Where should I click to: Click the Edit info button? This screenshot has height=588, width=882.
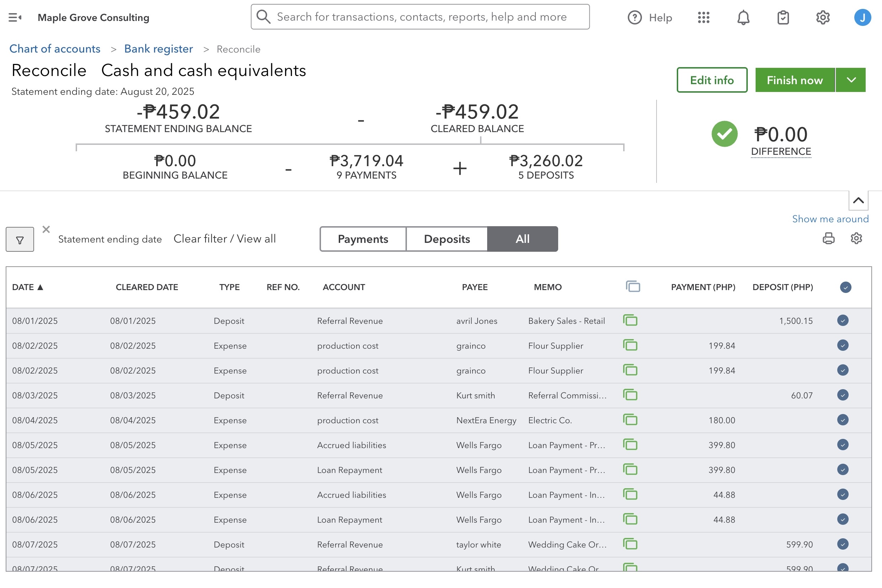pos(712,80)
